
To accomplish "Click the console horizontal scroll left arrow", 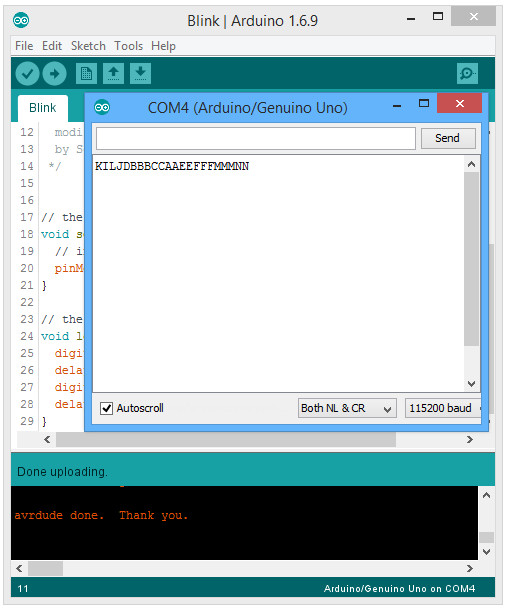I will 20,568.
